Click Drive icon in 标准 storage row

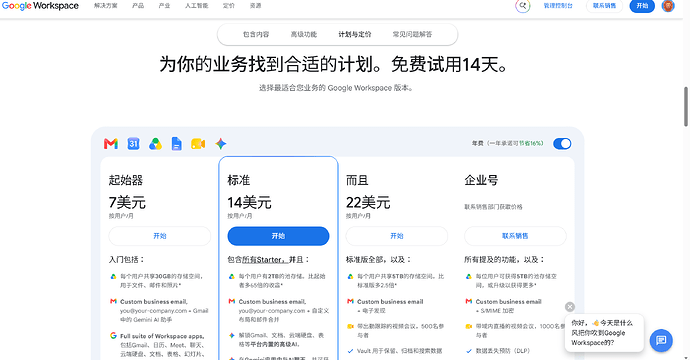[x=231, y=276]
